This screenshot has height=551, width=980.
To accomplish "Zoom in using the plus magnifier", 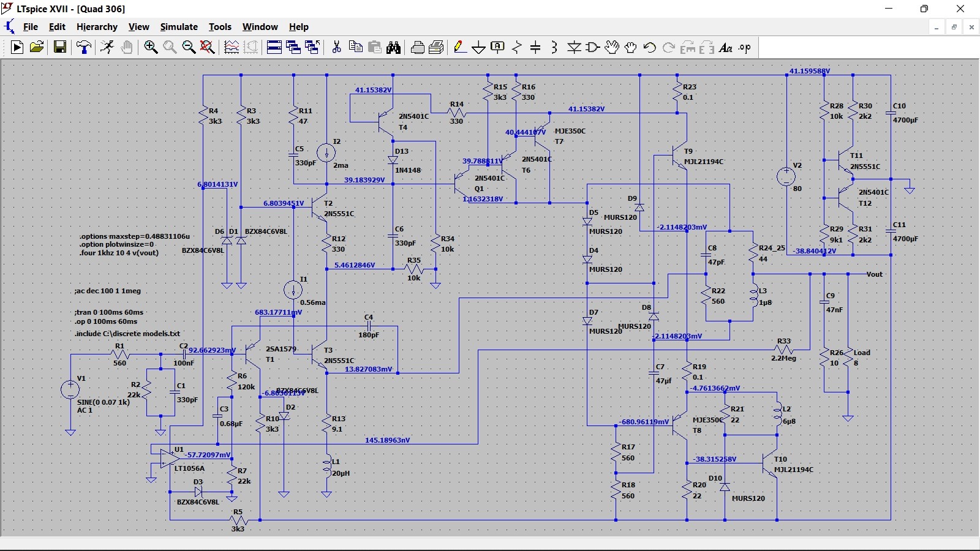I will coord(151,47).
